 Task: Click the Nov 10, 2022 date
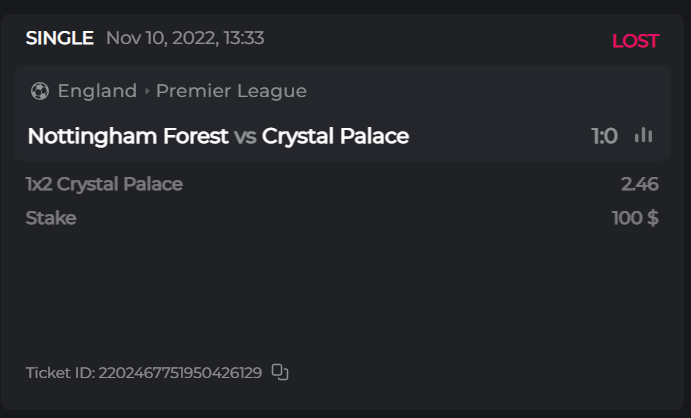point(159,39)
